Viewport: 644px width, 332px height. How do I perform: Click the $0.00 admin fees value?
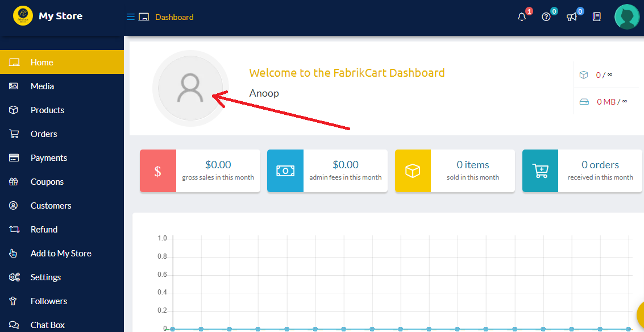tap(346, 165)
